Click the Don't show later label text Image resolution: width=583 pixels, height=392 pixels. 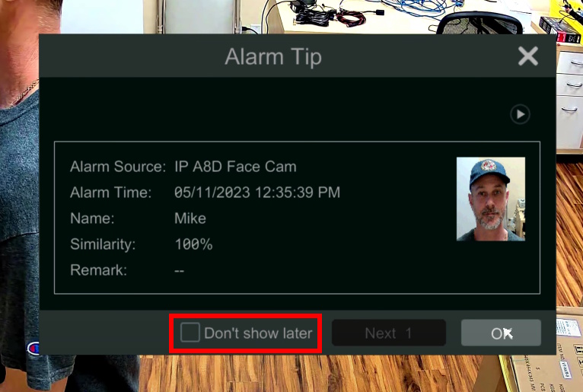(259, 333)
